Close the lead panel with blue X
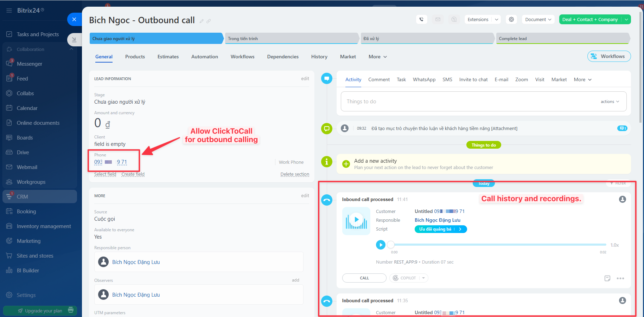 [x=74, y=19]
